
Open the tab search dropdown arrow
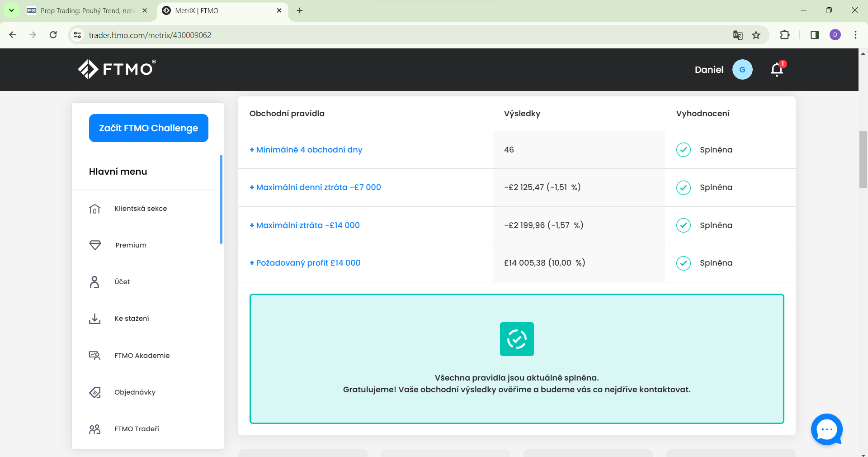coord(11,10)
